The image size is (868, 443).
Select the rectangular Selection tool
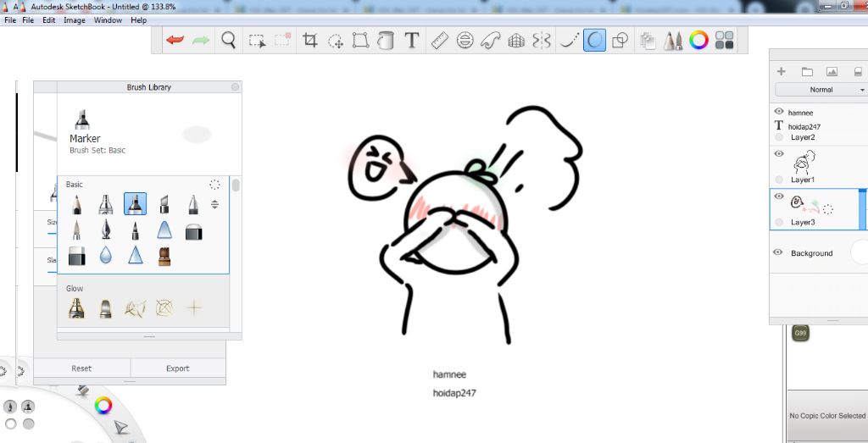pos(257,41)
